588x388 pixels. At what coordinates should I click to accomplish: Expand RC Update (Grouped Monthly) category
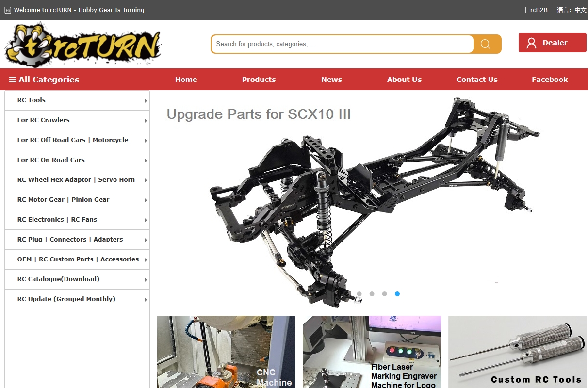[77, 299]
